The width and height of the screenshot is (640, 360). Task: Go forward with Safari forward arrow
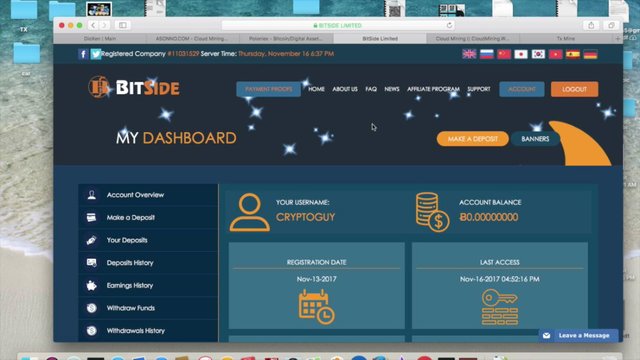[104, 25]
